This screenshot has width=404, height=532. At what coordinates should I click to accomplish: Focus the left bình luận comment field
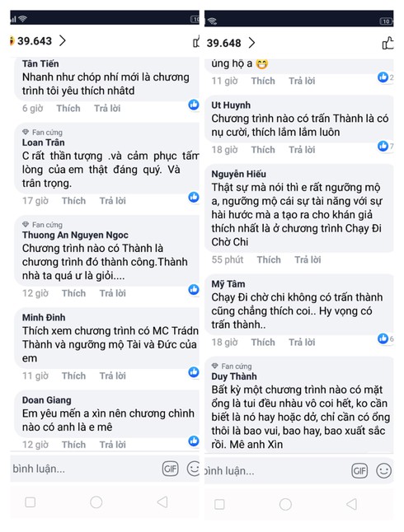pyautogui.click(x=85, y=469)
